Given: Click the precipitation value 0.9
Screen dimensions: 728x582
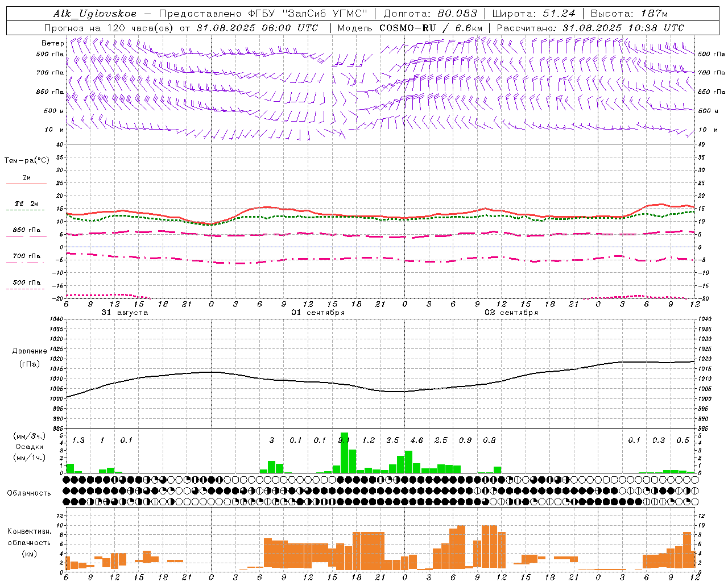Looking at the screenshot, I should (465, 440).
